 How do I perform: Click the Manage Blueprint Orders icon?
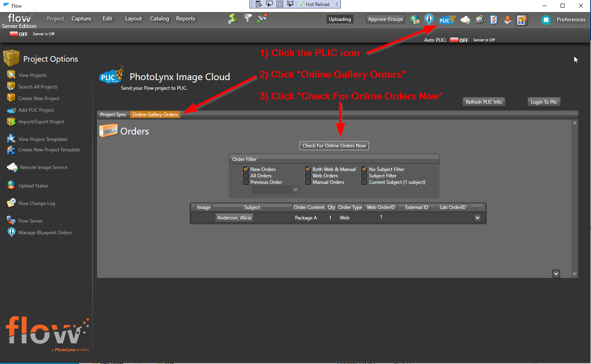tap(12, 232)
